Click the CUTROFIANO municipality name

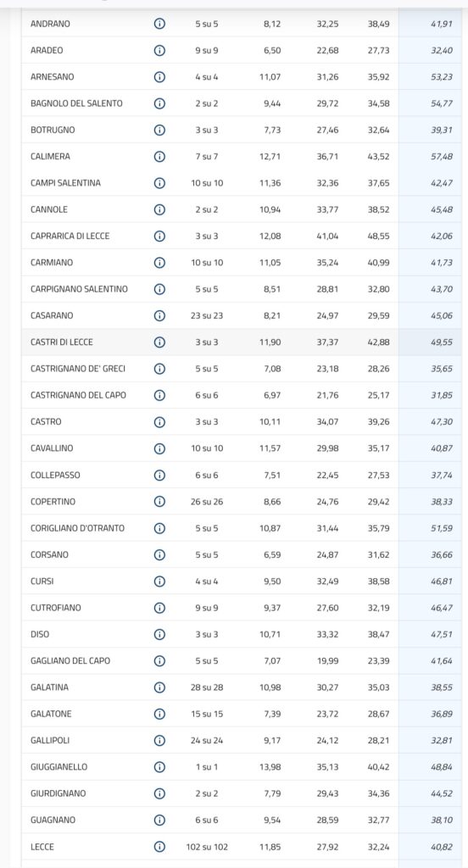coord(55,608)
